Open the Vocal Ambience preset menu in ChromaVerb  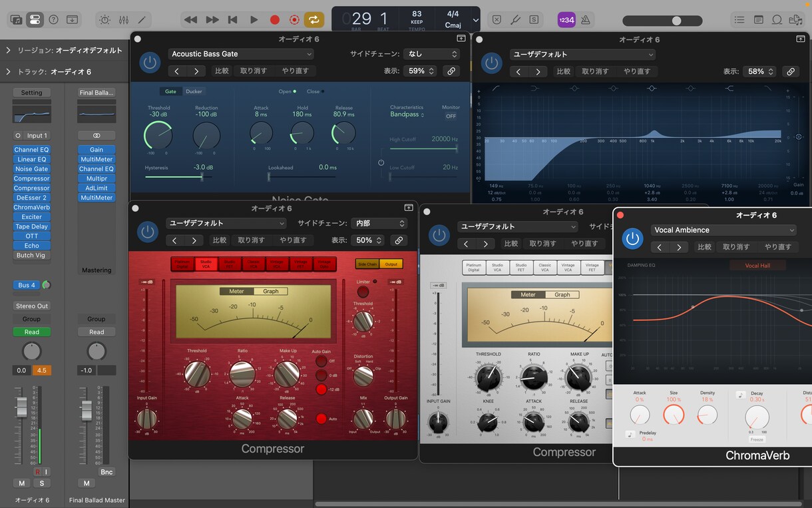723,230
